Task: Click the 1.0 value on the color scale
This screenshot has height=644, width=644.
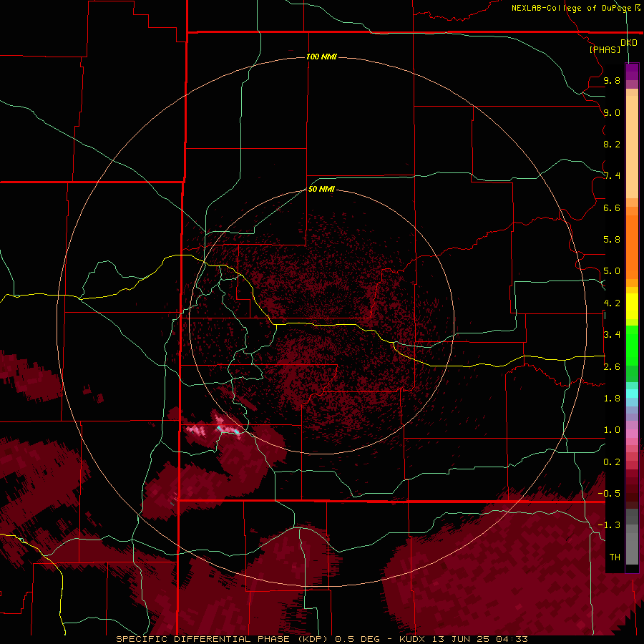Action: 612,429
